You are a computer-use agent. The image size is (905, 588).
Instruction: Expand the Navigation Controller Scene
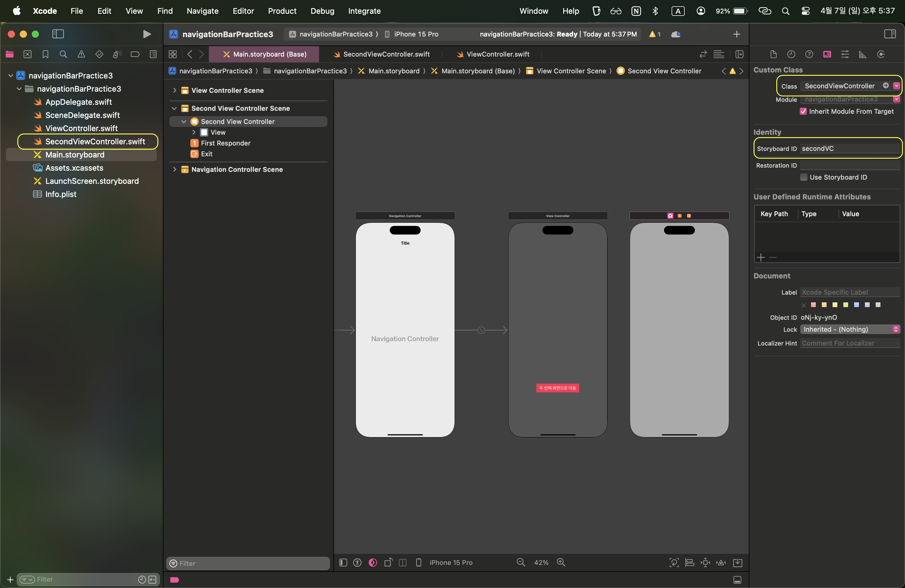174,169
